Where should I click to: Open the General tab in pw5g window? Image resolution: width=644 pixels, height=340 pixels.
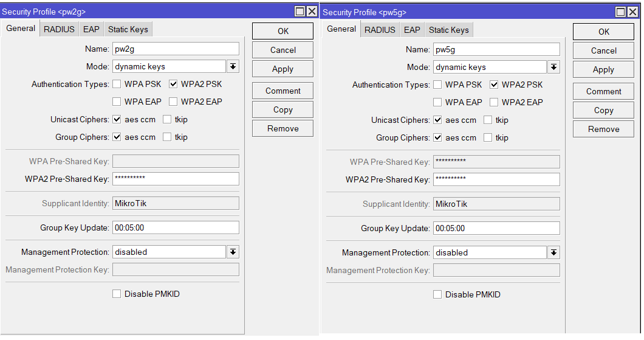click(341, 29)
